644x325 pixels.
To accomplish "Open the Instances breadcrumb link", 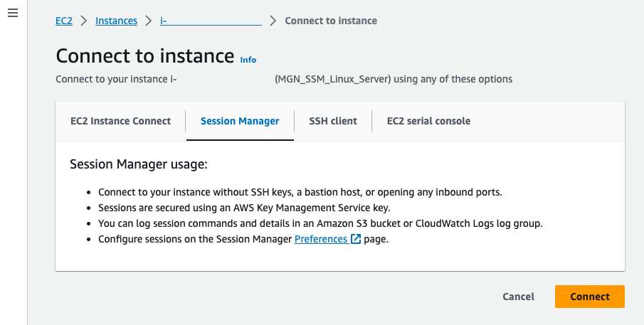I will click(x=116, y=21).
